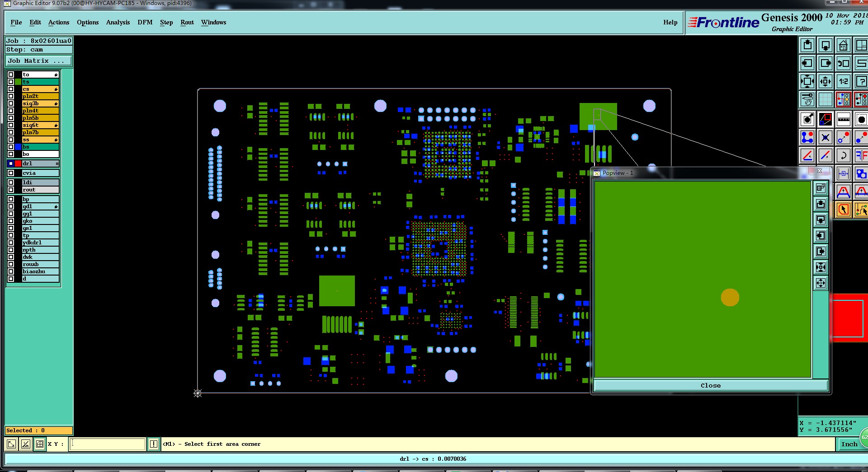Activate the ruler measurement tool
This screenshot has width=868, height=472.
pyautogui.click(x=843, y=119)
